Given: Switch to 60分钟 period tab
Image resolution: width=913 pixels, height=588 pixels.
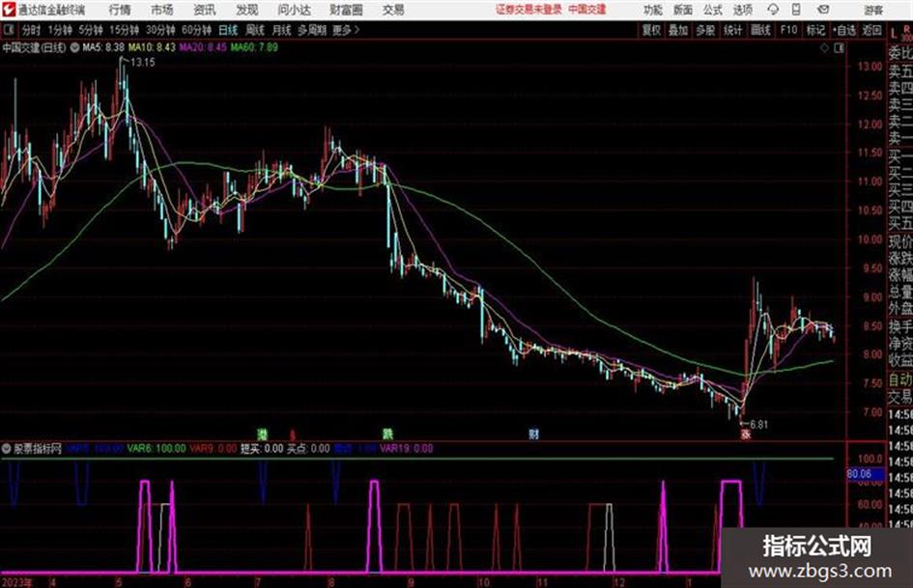Looking at the screenshot, I should click(196, 30).
